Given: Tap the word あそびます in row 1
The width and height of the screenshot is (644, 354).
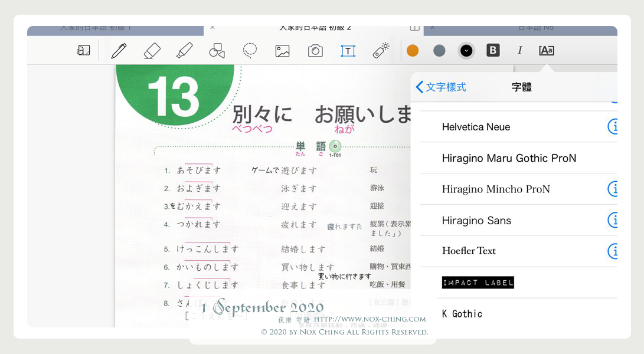Looking at the screenshot, I should (x=199, y=170).
